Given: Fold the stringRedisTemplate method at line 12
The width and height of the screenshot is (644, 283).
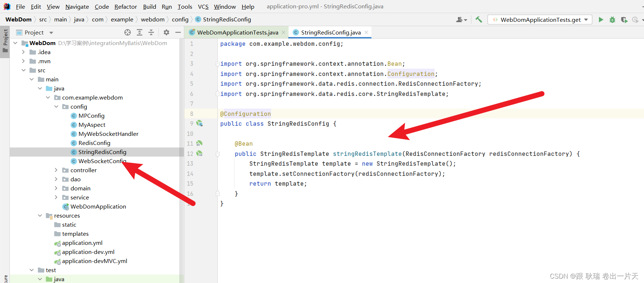Looking at the screenshot, I should (x=217, y=154).
